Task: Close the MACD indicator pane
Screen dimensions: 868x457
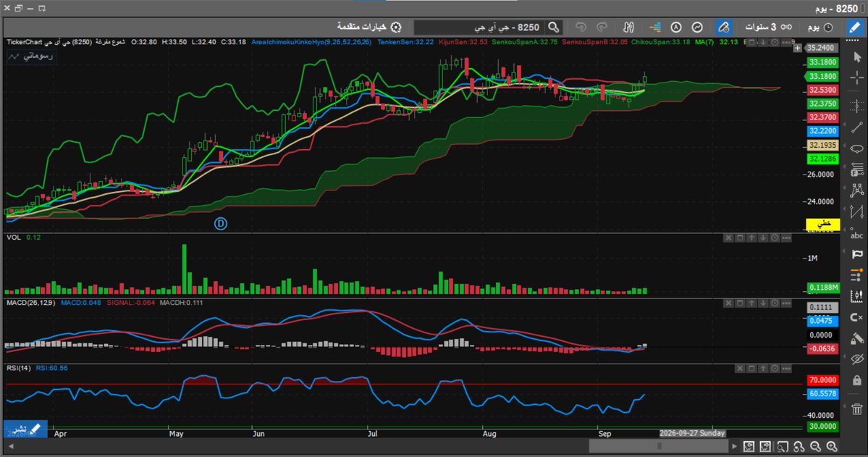Action: click(728, 303)
